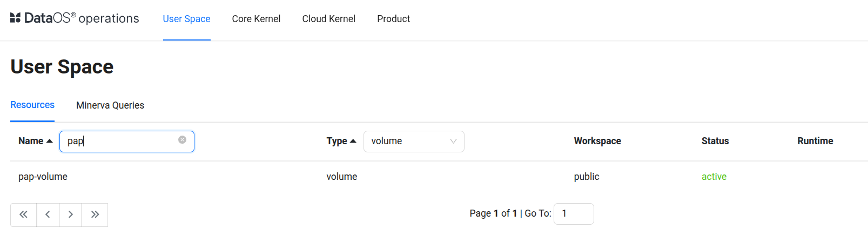This screenshot has height=235, width=868.
Task: Select the Resources sub-tab
Action: point(32,105)
